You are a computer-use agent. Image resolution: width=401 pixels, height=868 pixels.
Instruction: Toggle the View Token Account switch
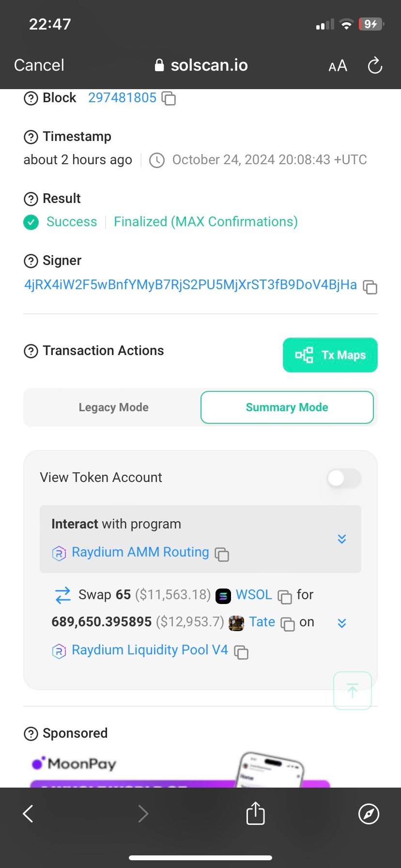pos(343,478)
